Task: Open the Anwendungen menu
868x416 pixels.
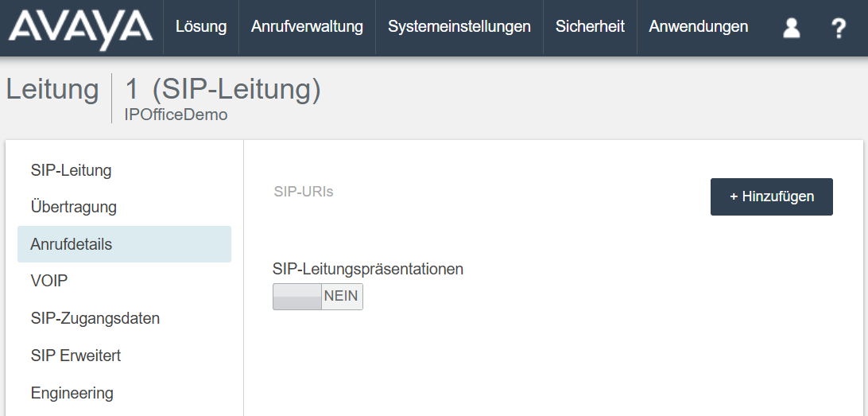Action: tap(698, 27)
